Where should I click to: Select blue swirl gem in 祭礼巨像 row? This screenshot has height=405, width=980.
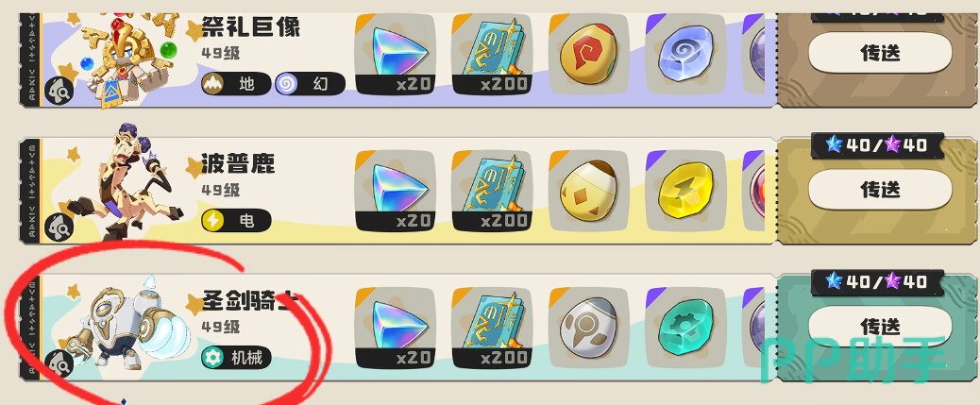click(685, 55)
